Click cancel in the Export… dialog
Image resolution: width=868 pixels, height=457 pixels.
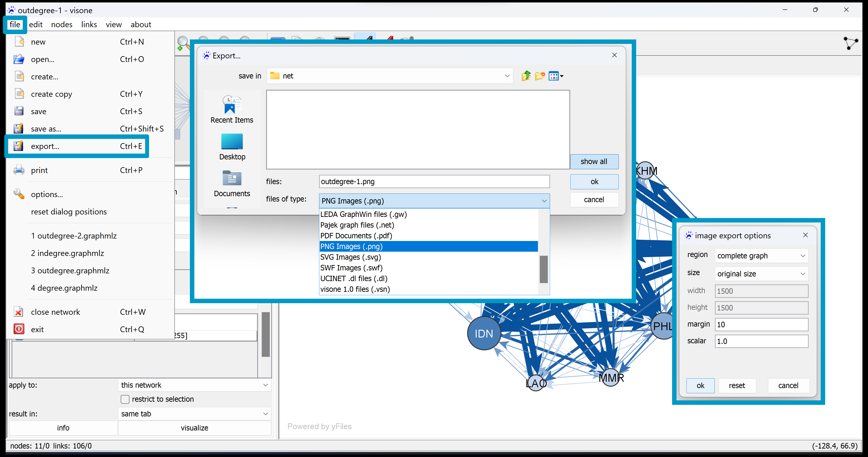coord(594,200)
